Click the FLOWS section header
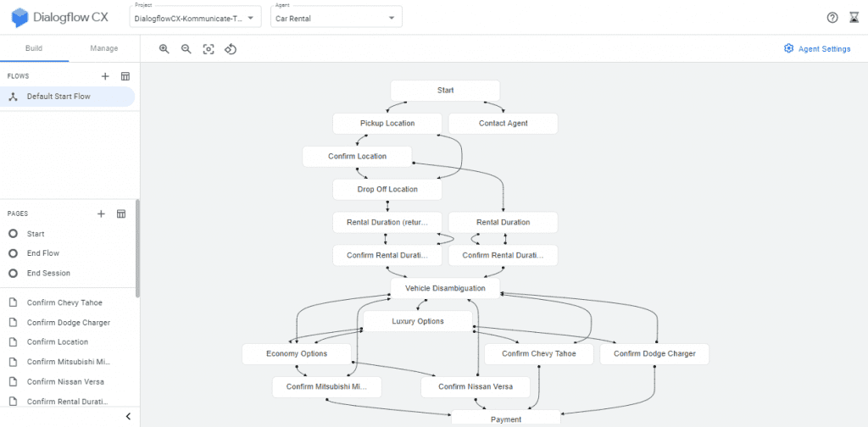 19,76
